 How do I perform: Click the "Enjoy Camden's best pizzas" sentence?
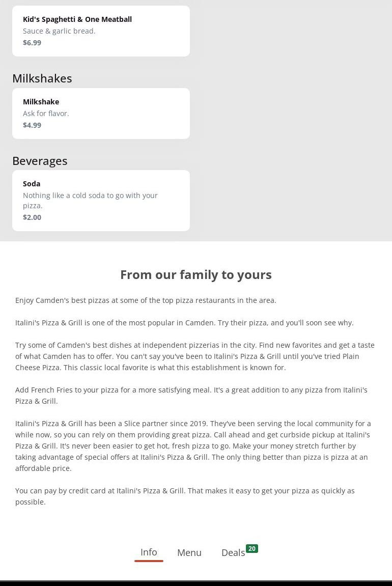(146, 300)
